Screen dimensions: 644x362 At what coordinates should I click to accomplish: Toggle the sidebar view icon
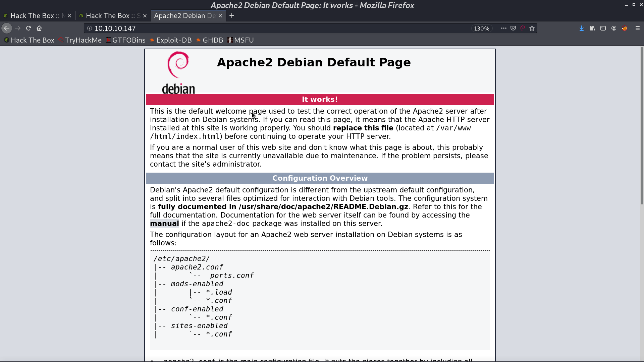click(x=603, y=28)
